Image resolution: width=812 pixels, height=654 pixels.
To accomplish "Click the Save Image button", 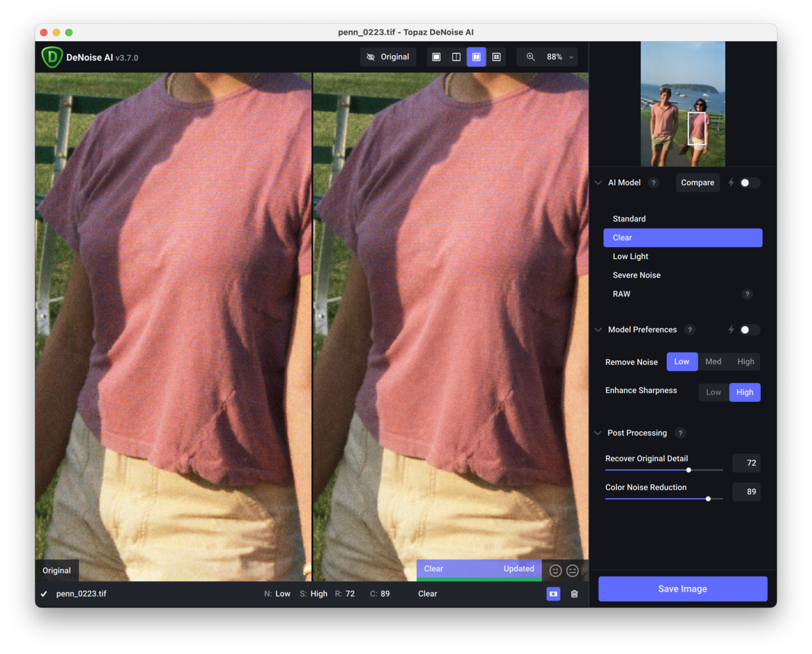I will pyautogui.click(x=682, y=589).
